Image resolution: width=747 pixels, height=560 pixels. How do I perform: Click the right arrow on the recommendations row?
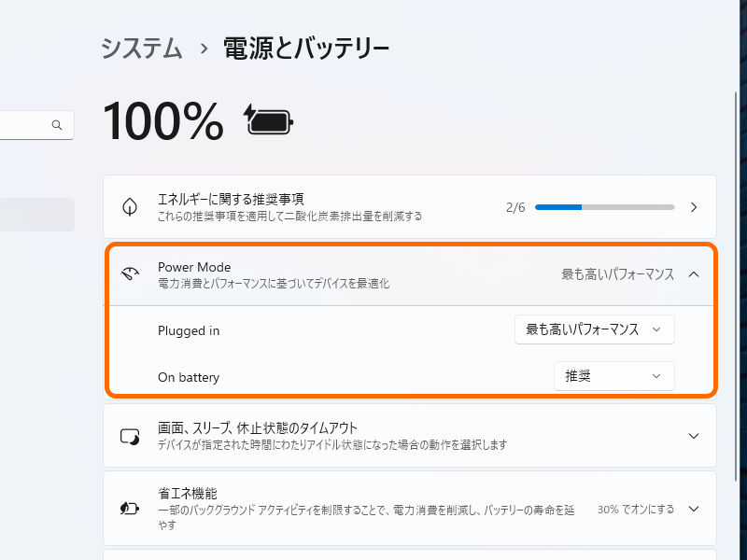(x=693, y=207)
